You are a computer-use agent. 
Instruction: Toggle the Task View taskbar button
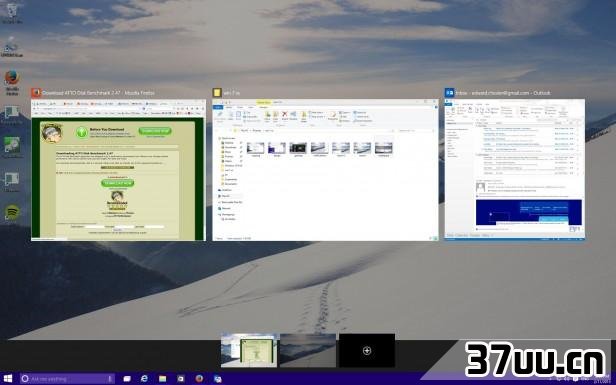coord(127,379)
